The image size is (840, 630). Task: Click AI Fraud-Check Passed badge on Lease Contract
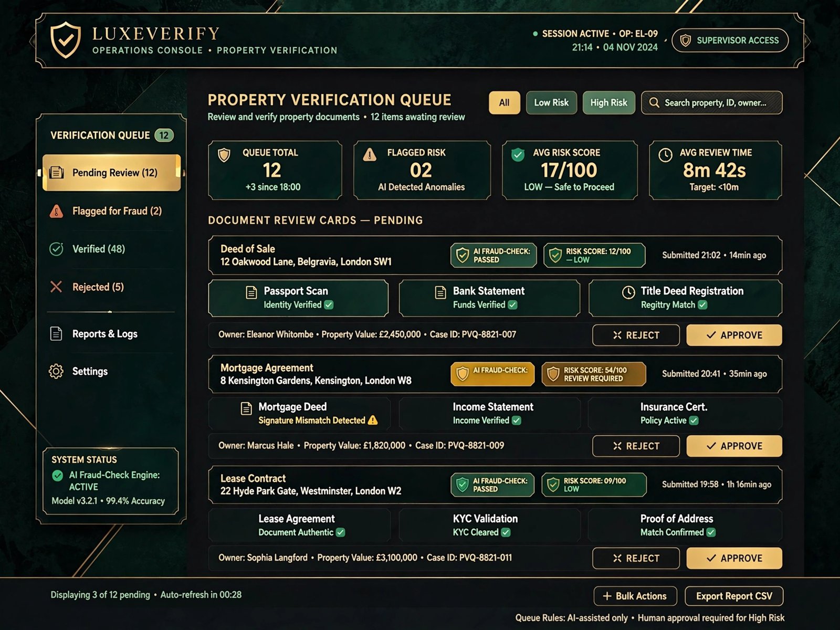[x=492, y=485]
